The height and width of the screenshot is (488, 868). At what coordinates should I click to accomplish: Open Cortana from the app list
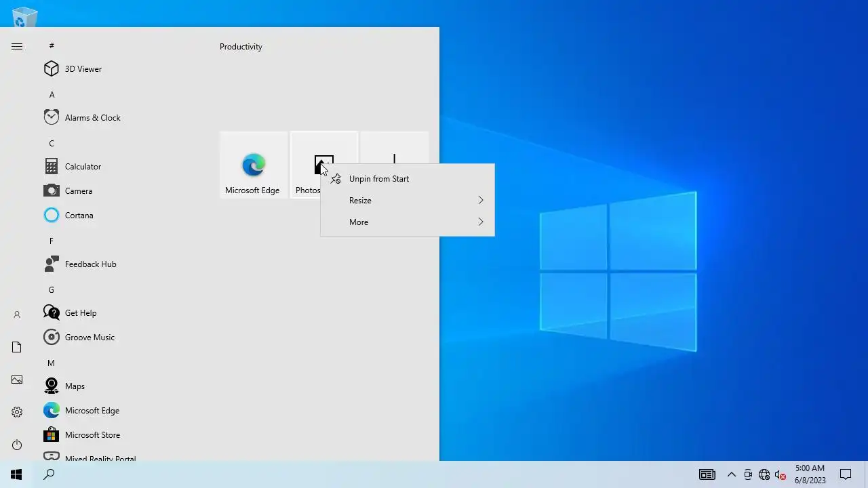122,216
